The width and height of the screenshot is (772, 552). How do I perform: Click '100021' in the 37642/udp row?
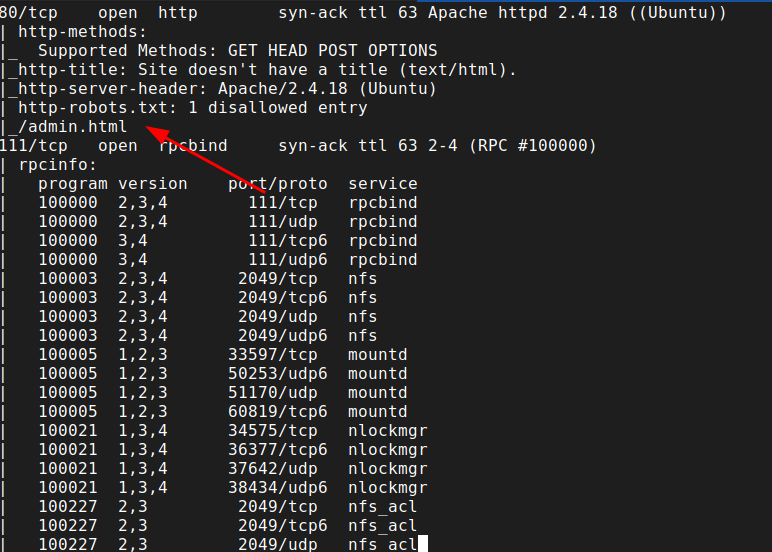tap(68, 469)
